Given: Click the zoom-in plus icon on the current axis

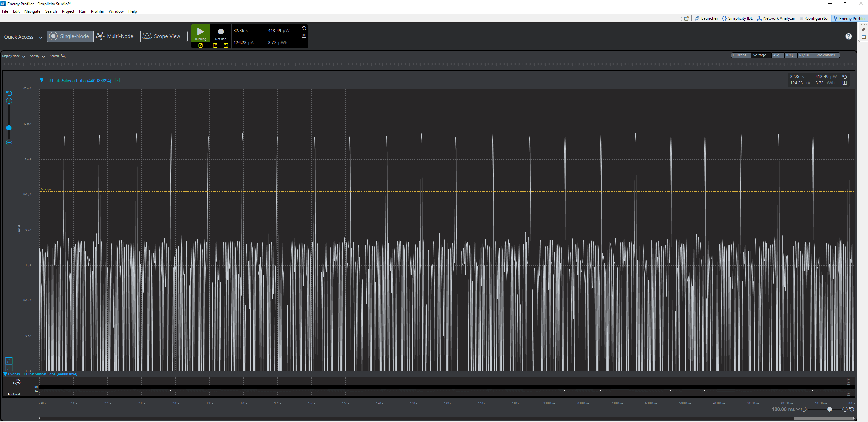Looking at the screenshot, I should [9, 101].
